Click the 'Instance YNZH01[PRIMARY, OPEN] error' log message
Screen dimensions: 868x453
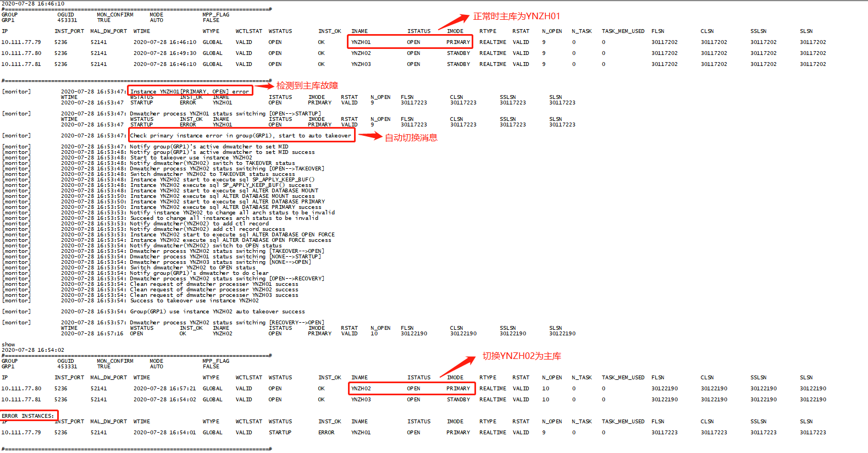[189, 92]
